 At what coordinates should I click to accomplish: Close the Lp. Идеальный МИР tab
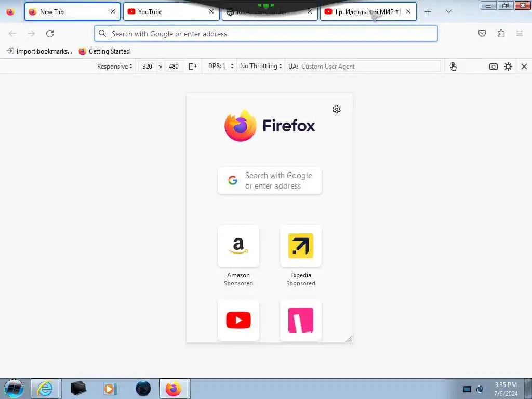(x=408, y=11)
